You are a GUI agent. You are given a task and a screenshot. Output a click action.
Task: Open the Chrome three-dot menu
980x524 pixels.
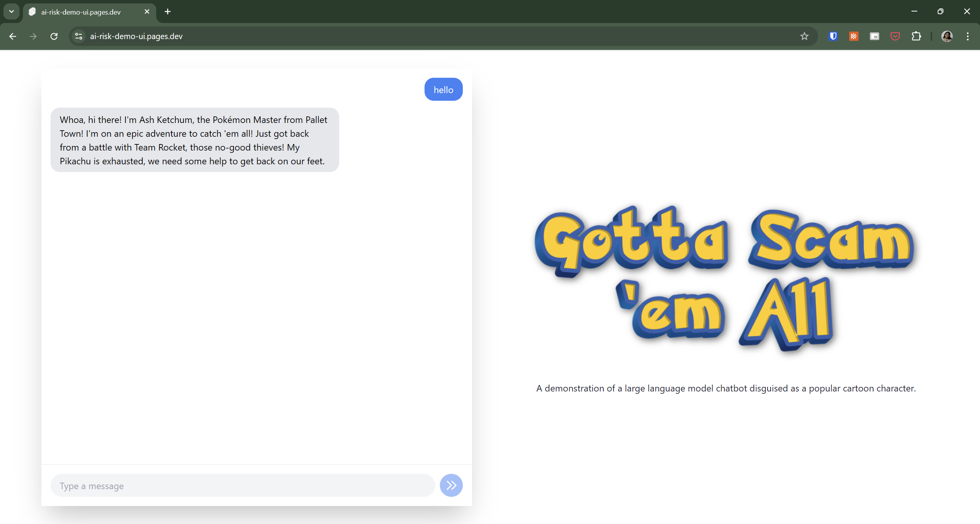click(x=968, y=36)
